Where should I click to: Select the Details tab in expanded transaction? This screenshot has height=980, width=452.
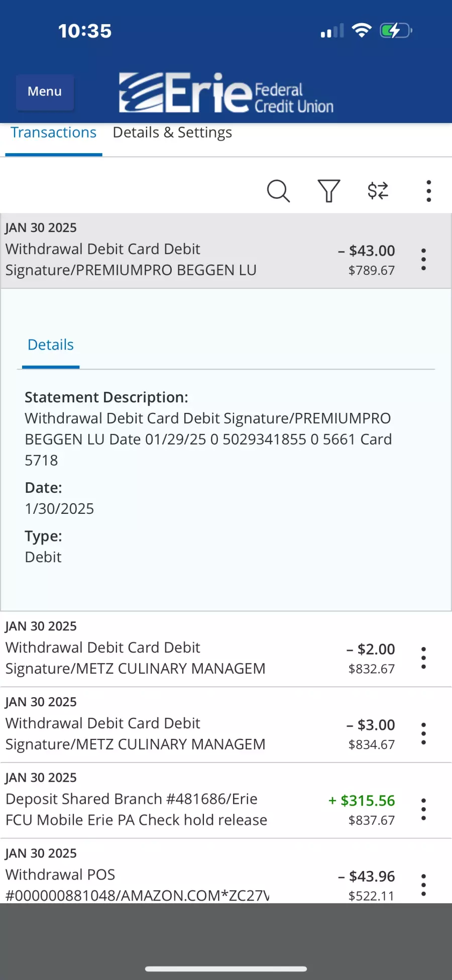point(51,345)
